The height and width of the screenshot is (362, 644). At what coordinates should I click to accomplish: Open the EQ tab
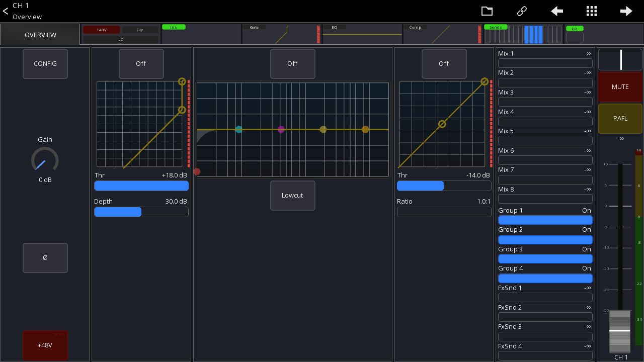(362, 34)
